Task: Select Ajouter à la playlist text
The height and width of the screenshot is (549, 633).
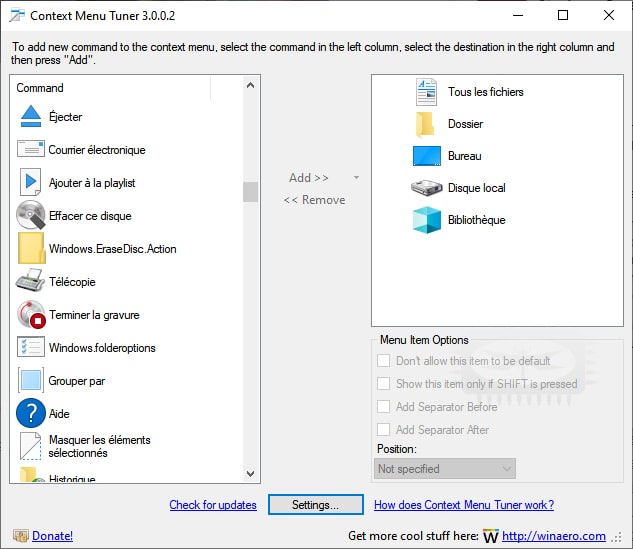Action: [92, 183]
